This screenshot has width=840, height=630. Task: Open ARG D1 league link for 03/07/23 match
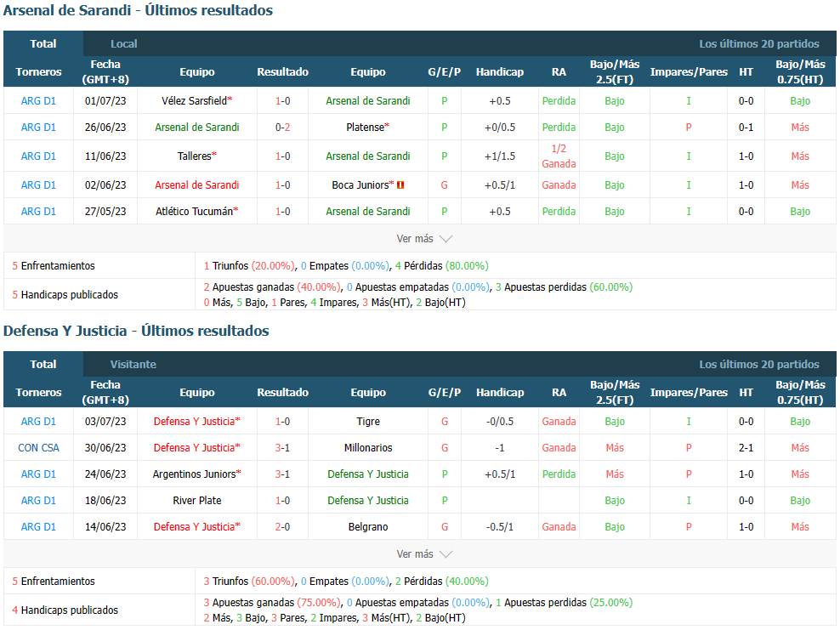[38, 422]
